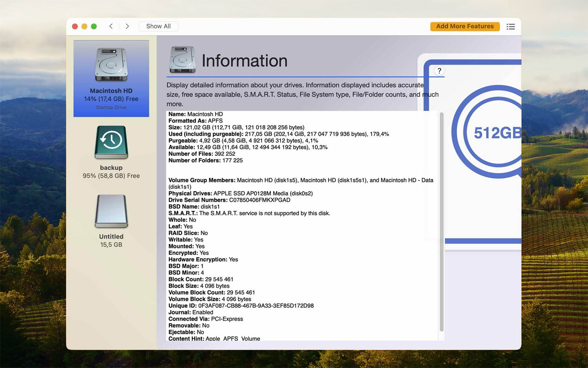Screen dimensions: 588x368
Task: Click the 'Available: 12,49 GB' line
Action: (248, 147)
